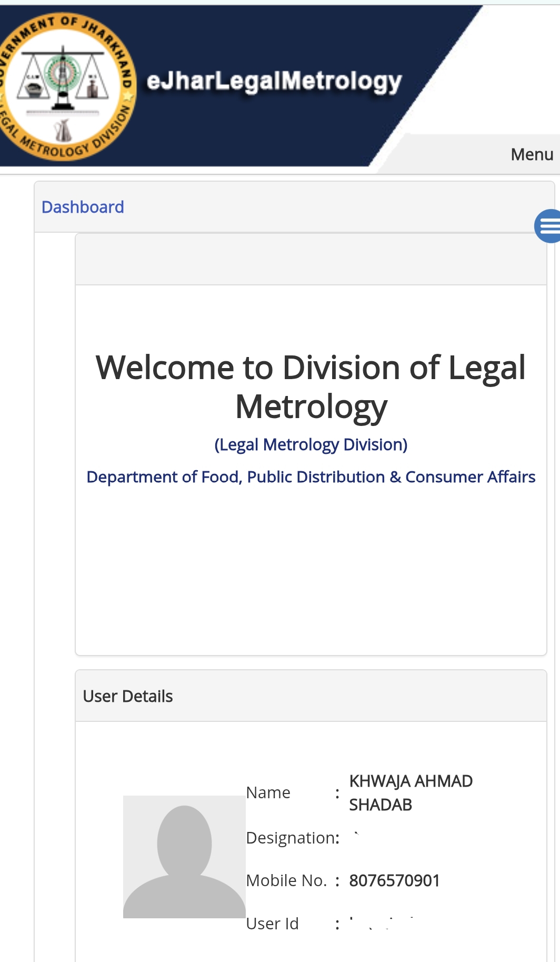Click the empty panel header above the welcome message
Viewport: 560px width, 962px height.
pyautogui.click(x=311, y=260)
